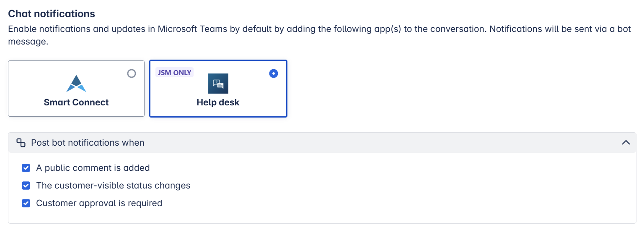Click the Post bot notifications when header text
The image size is (644, 233).
(x=88, y=143)
